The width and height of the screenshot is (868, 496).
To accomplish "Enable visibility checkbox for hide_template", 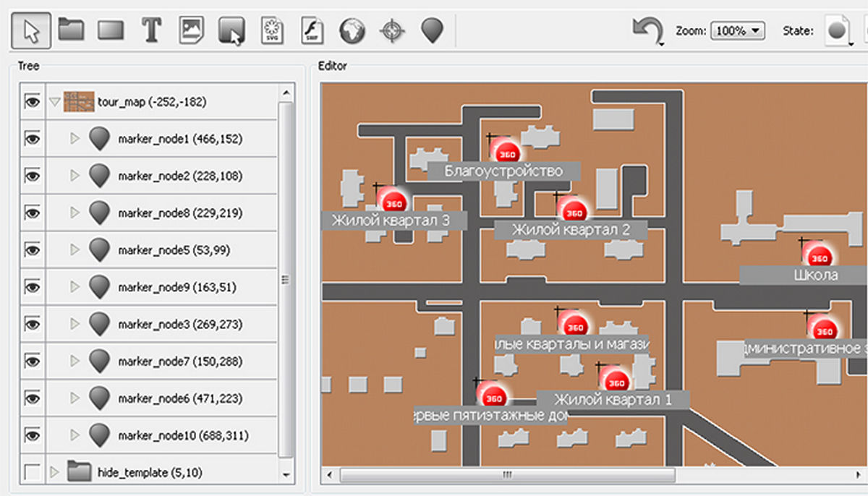I will pyautogui.click(x=32, y=473).
